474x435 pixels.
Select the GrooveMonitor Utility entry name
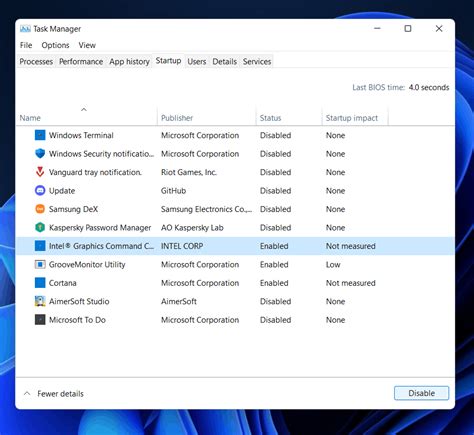[87, 264]
